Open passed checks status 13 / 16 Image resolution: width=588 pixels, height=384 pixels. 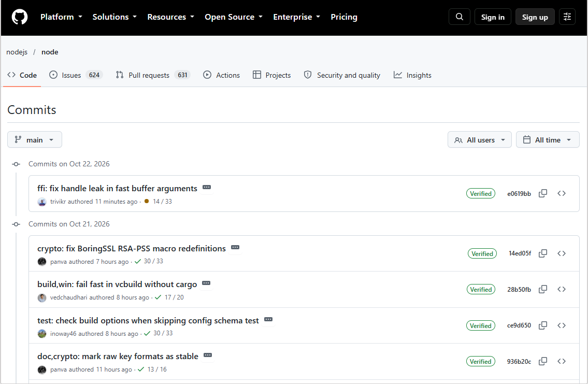pyautogui.click(x=152, y=369)
